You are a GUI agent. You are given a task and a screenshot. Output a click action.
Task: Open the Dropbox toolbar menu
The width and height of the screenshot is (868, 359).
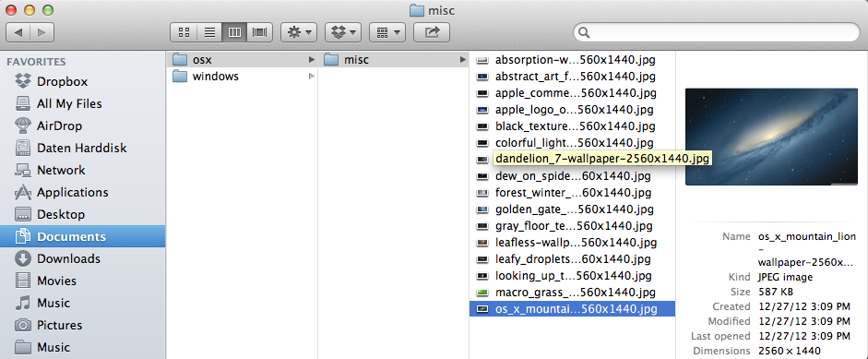tap(343, 32)
